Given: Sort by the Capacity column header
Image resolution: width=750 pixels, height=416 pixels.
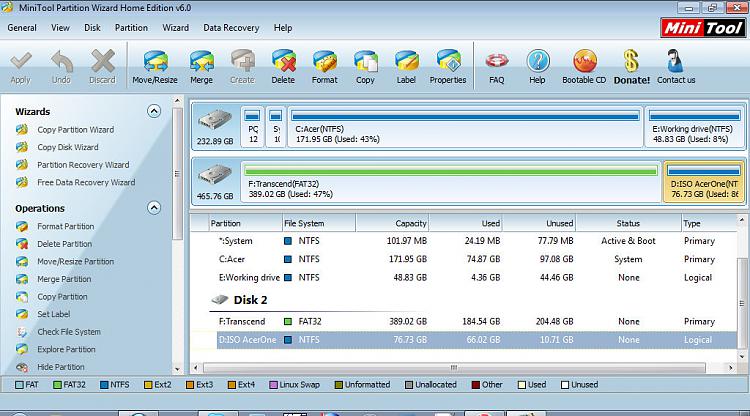Looking at the screenshot, I should tap(392, 223).
